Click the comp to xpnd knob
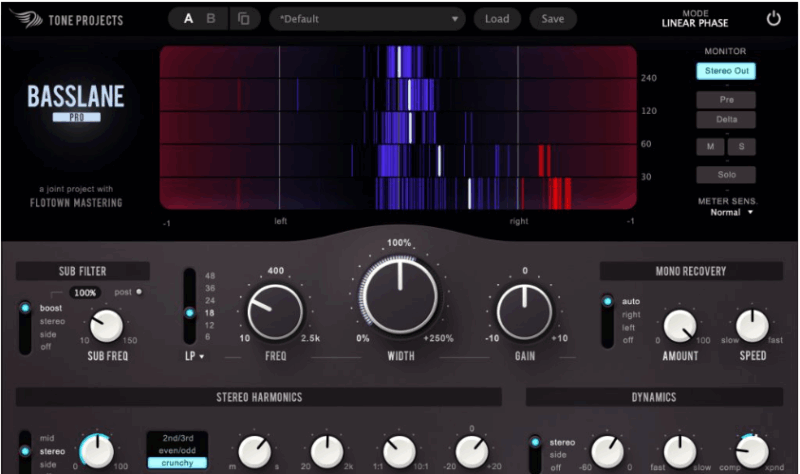 pos(752,452)
